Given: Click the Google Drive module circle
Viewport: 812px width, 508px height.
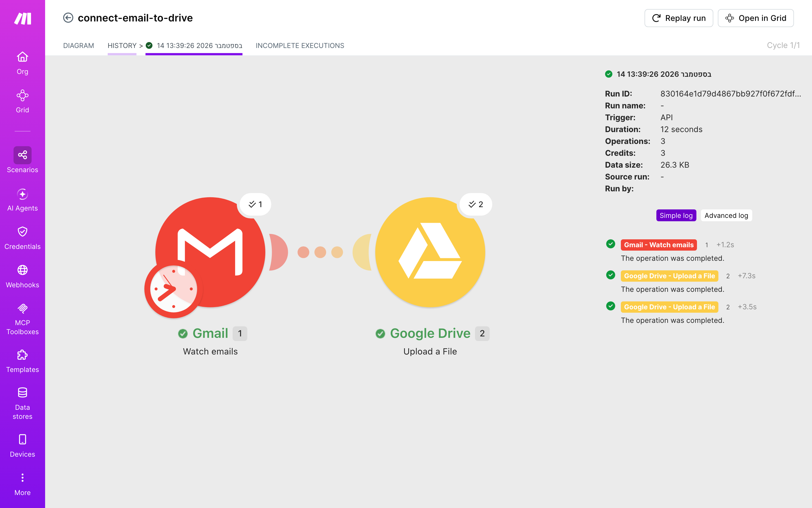Looking at the screenshot, I should 430,252.
